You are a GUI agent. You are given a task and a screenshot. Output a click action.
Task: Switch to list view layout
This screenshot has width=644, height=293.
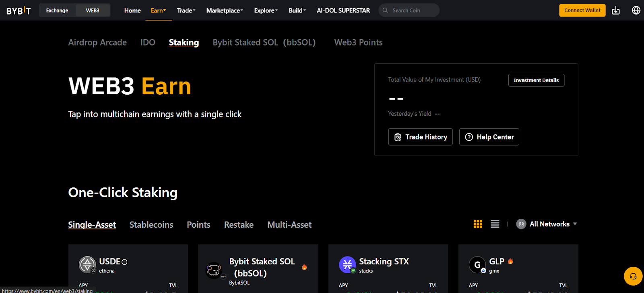pos(495,224)
